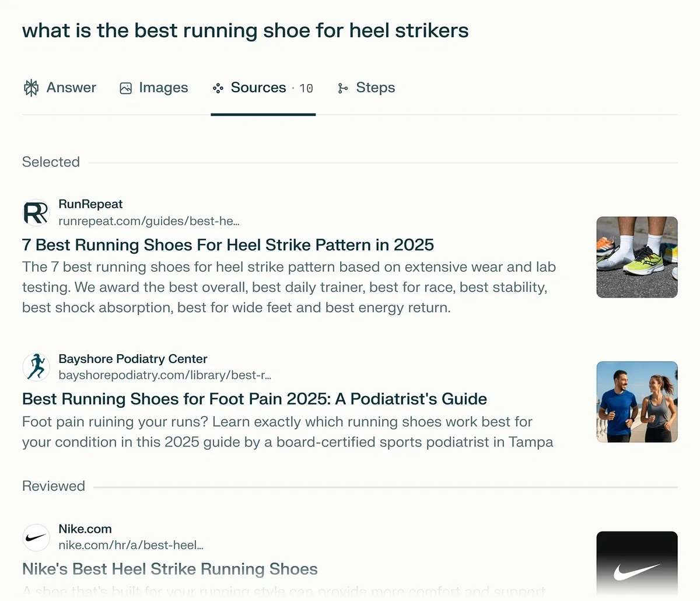Switch to the Steps tab
This screenshot has width=700, height=601.
tap(375, 88)
